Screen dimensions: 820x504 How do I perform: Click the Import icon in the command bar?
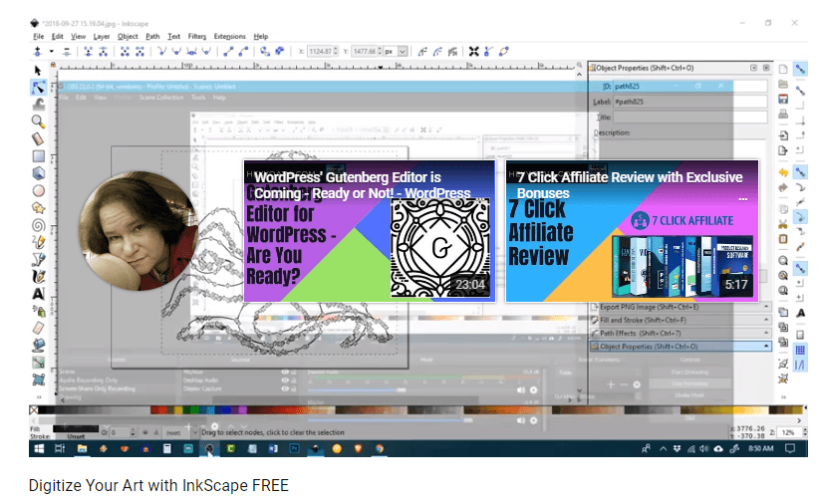[783, 135]
